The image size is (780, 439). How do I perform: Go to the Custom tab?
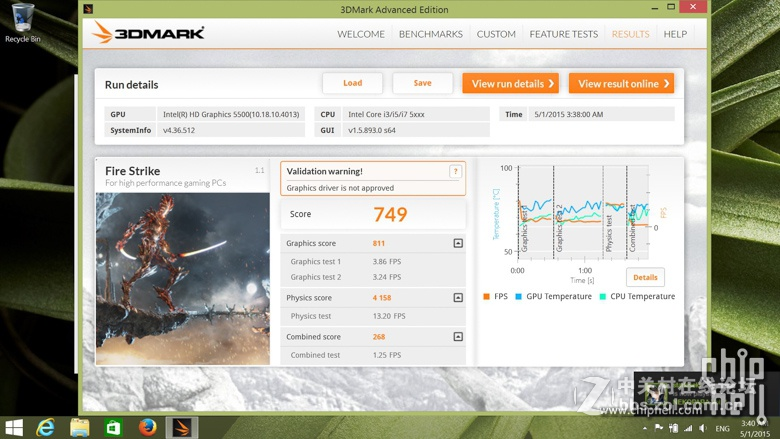[x=496, y=34]
